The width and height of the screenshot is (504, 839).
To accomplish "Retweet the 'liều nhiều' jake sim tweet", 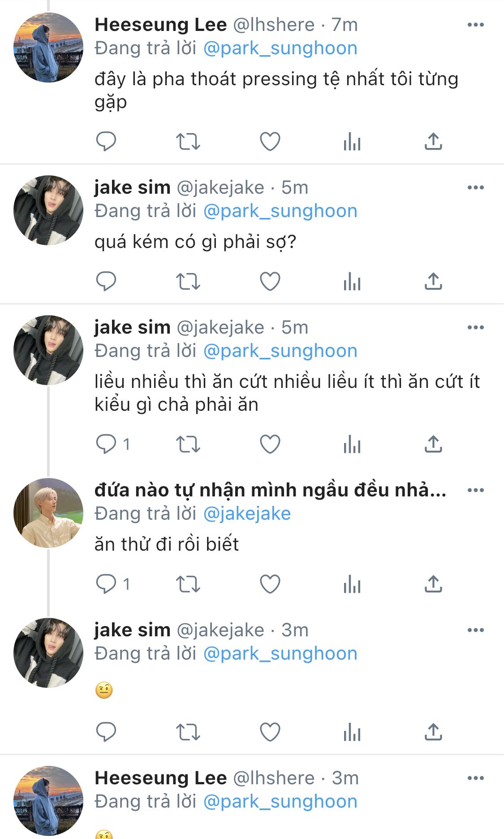I will pyautogui.click(x=188, y=444).
